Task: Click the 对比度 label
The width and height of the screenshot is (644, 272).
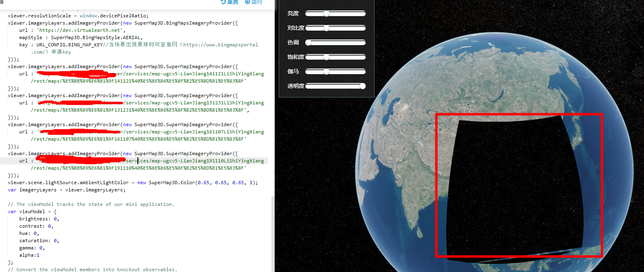Action: (x=296, y=28)
